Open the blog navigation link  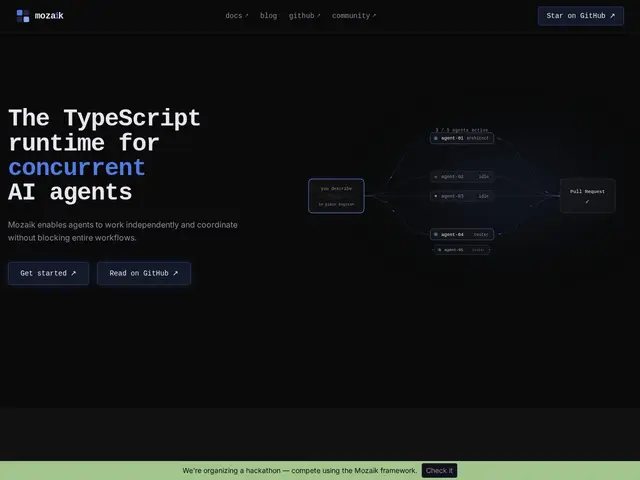[268, 16]
